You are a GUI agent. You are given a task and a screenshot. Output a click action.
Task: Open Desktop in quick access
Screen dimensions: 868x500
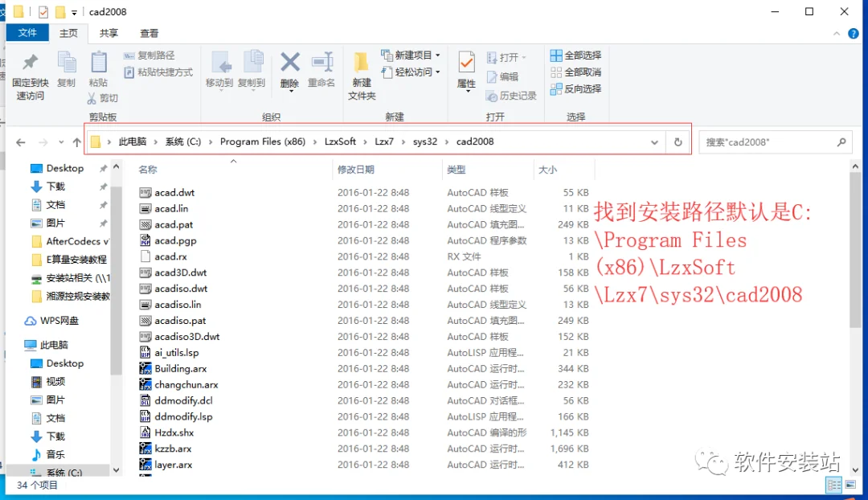click(x=65, y=168)
